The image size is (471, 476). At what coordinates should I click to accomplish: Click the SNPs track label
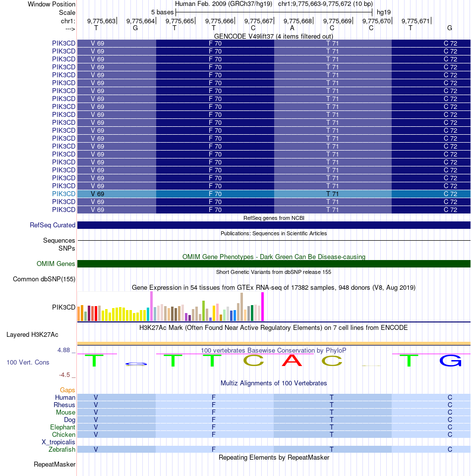point(66,248)
